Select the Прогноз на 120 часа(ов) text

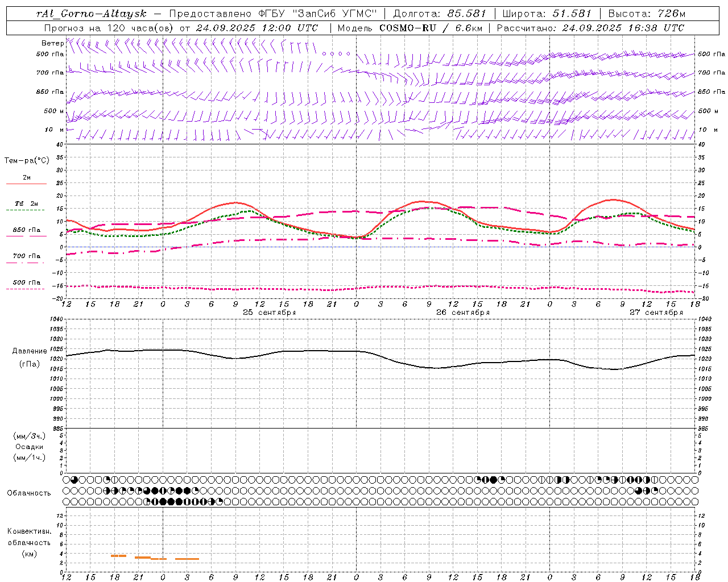tap(109, 28)
